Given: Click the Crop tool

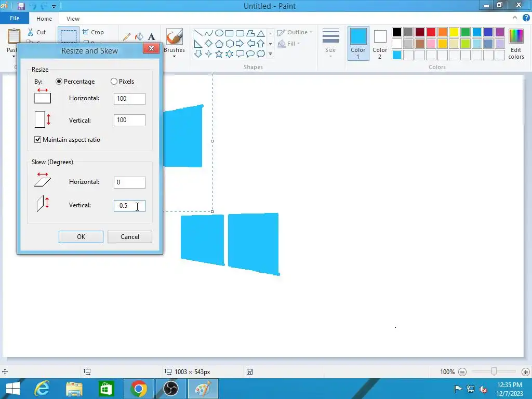Looking at the screenshot, I should [x=93, y=32].
